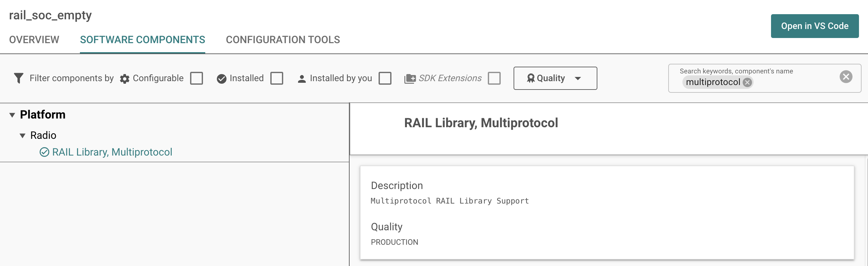This screenshot has width=868, height=266.
Task: Click the Quality ribbon badge icon
Action: point(531,78)
